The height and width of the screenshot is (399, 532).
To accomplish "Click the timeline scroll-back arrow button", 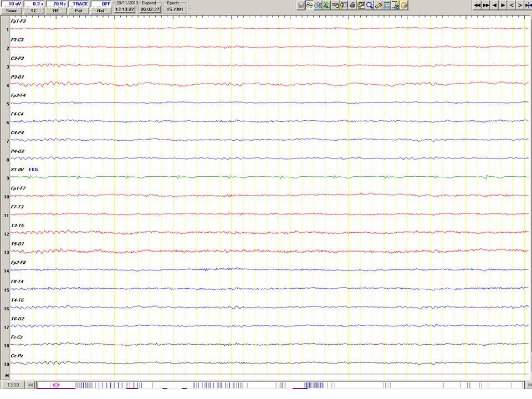I will click(31, 385).
